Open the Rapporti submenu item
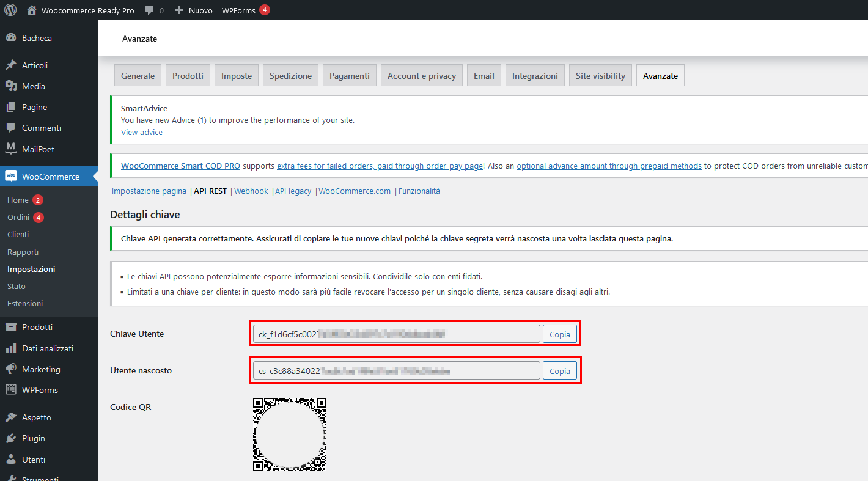Screen dimensions: 868x481 pyautogui.click(x=23, y=252)
